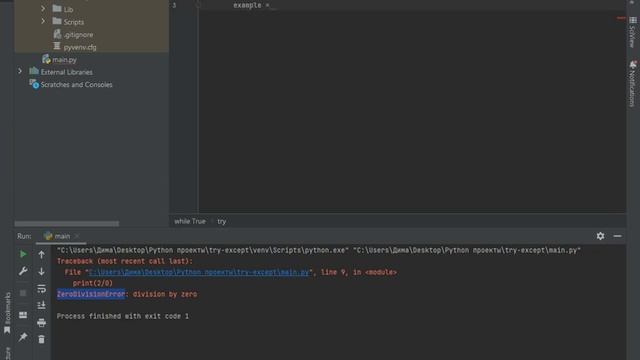Restore layout icon in Run panel
The width and height of the screenshot is (640, 360).
(x=23, y=315)
